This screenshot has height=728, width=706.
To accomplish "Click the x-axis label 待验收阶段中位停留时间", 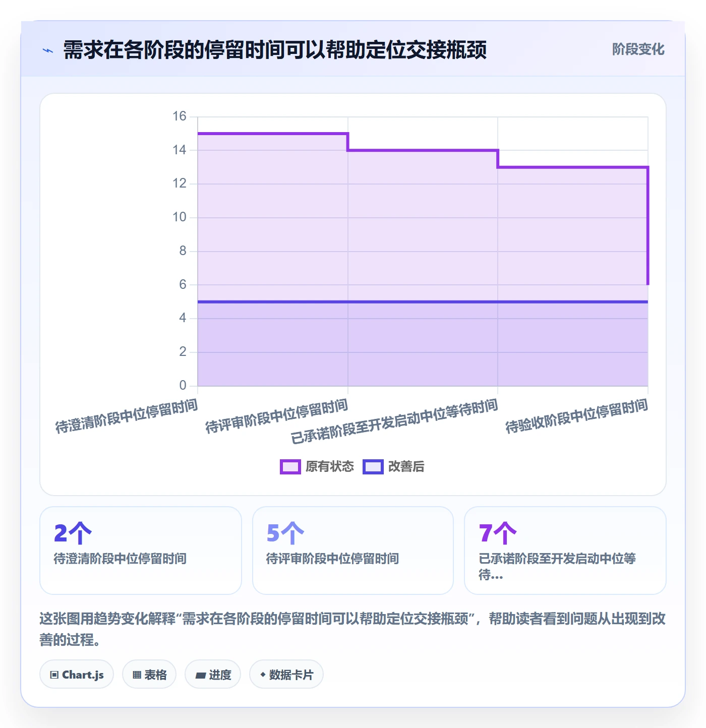I will tap(576, 416).
